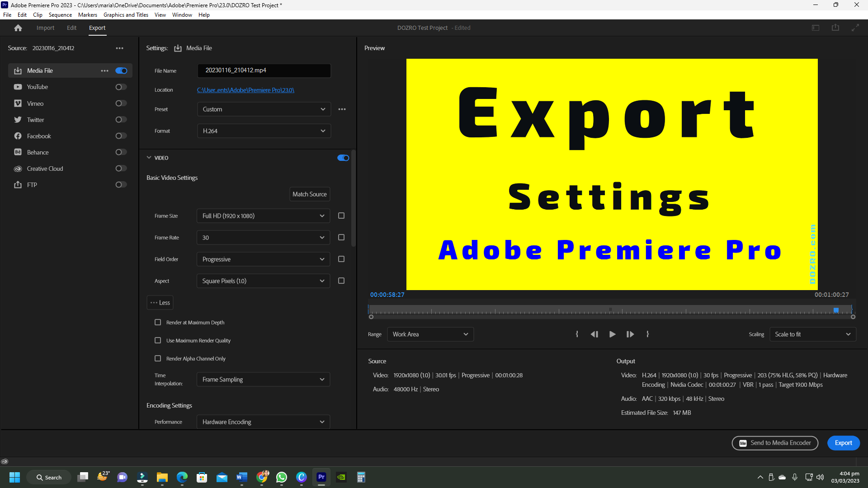Open the Scaling dropdown showing Scale to fit
868x488 pixels.
(812, 334)
